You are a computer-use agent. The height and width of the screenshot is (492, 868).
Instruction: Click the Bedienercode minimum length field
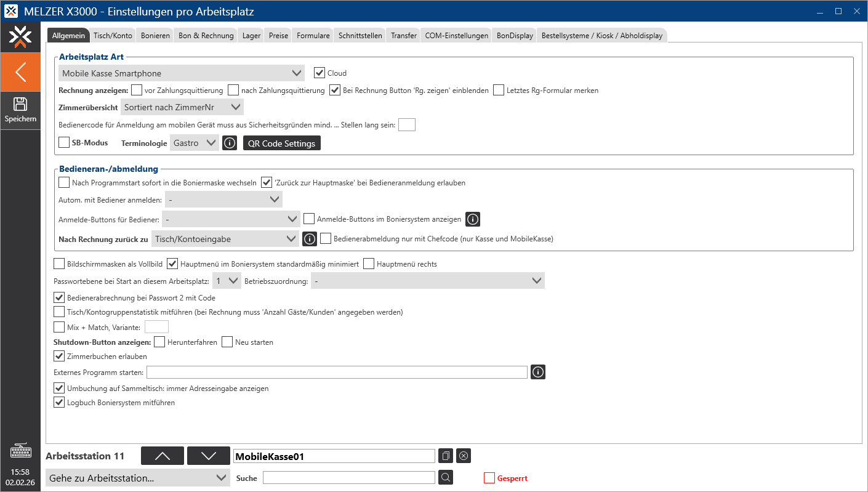pyautogui.click(x=407, y=125)
